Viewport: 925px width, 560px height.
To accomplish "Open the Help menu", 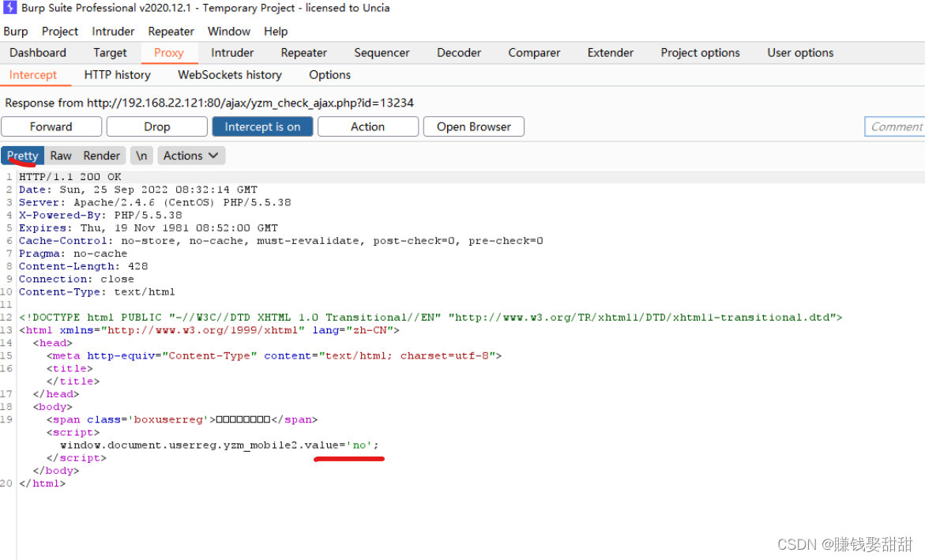I will (x=276, y=32).
